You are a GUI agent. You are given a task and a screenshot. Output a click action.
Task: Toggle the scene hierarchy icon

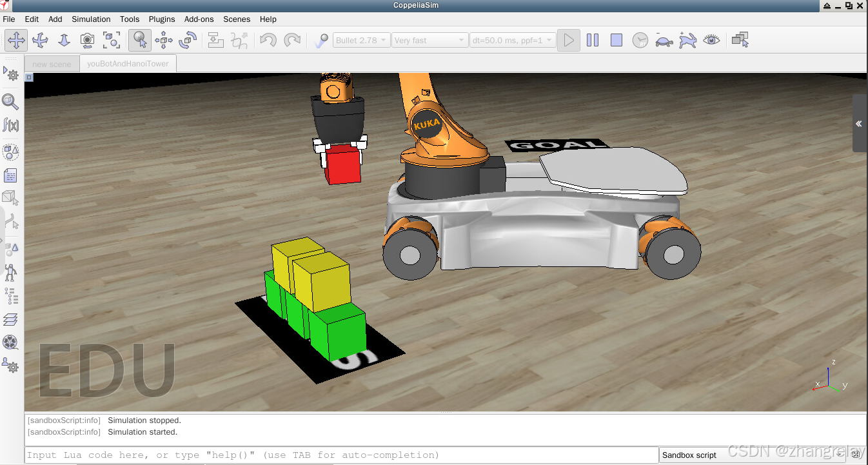point(11,296)
